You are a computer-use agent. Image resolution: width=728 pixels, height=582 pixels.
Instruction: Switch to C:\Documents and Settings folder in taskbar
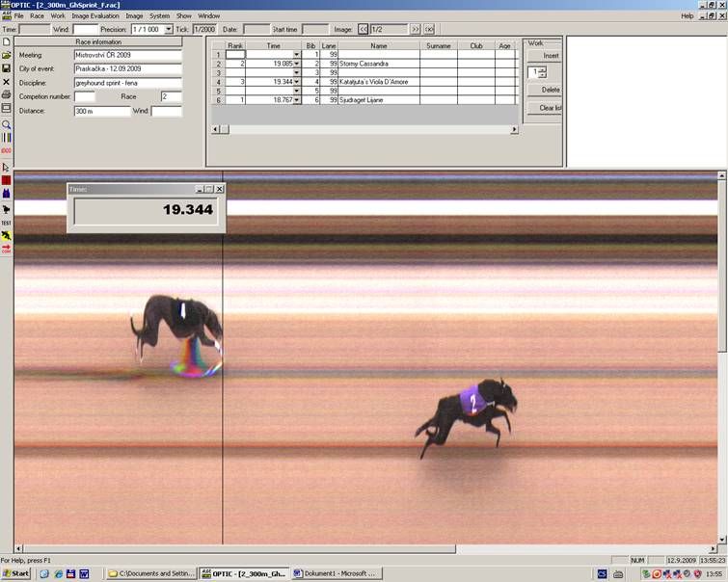coord(151,573)
